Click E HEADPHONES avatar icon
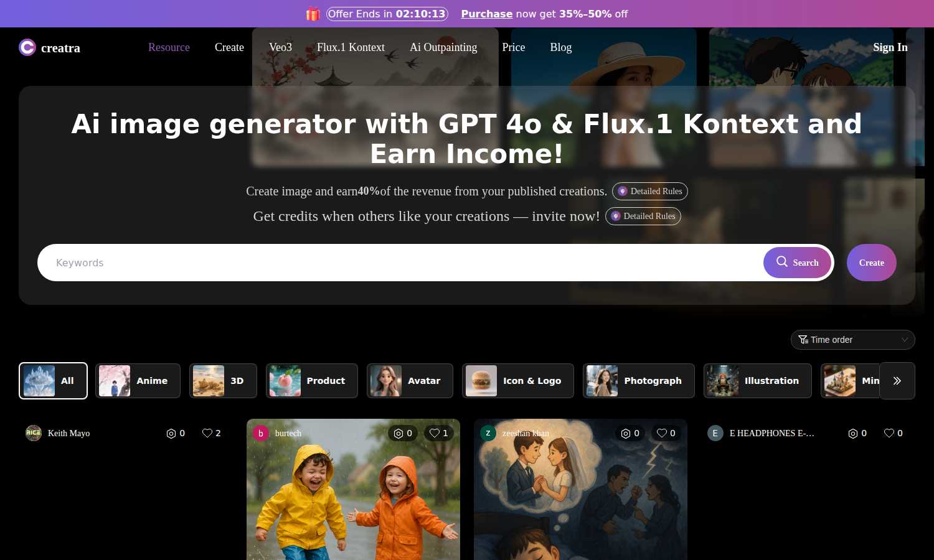This screenshot has height=560, width=934. pyautogui.click(x=715, y=433)
